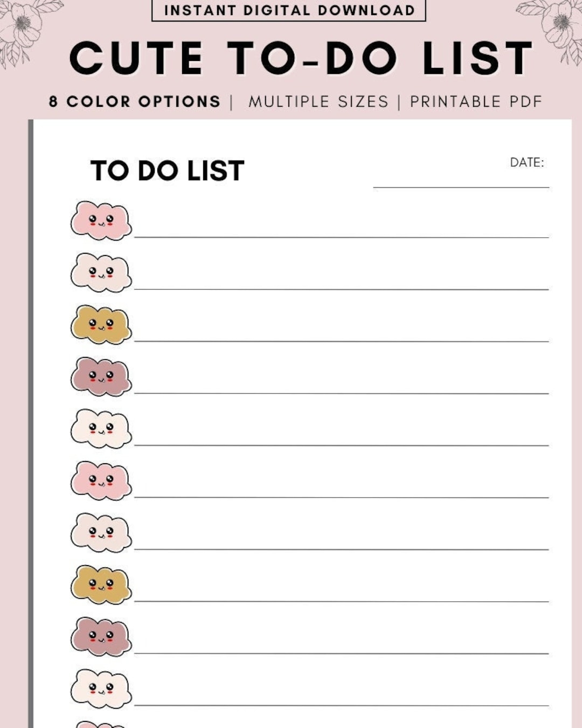Click the Instant Digital Download banner
This screenshot has width=582, height=728.
click(289, 10)
